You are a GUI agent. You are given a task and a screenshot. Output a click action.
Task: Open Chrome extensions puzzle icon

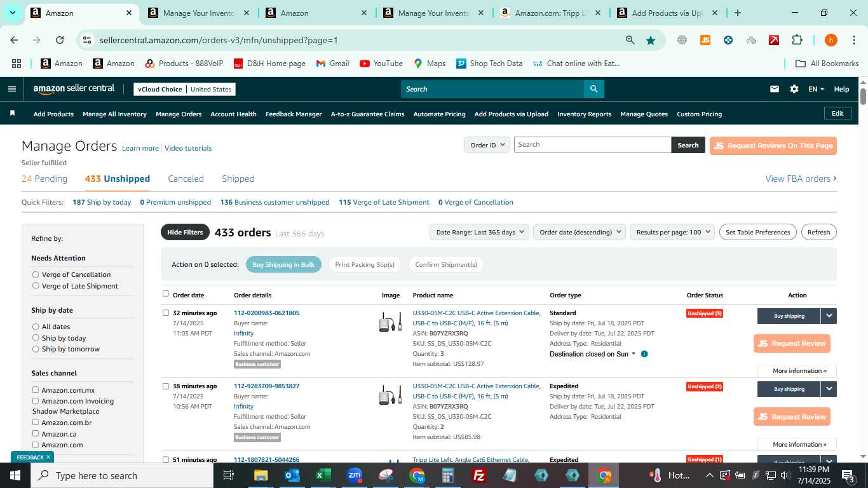[797, 40]
